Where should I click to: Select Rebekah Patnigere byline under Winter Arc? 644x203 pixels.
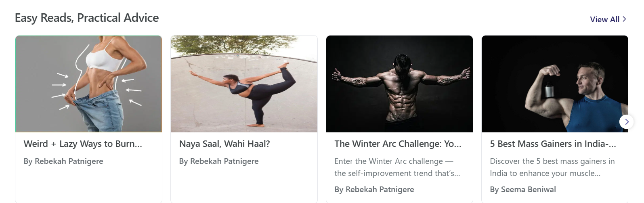pos(374,189)
